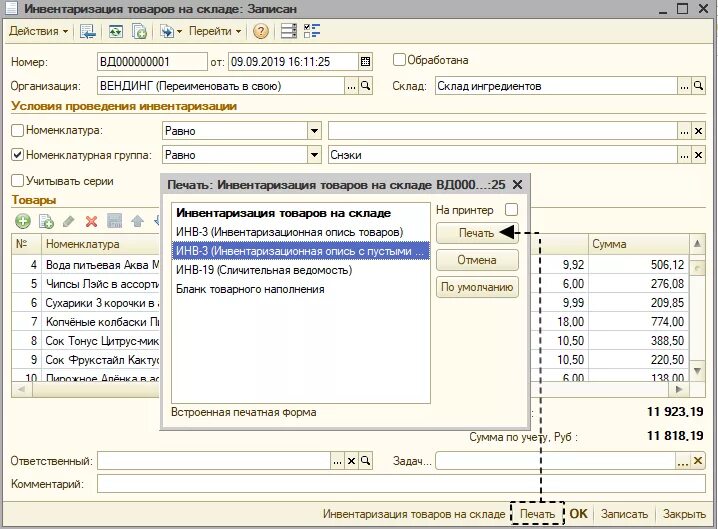
Task: Click the OK button in the bottom bar
Action: coord(578,514)
